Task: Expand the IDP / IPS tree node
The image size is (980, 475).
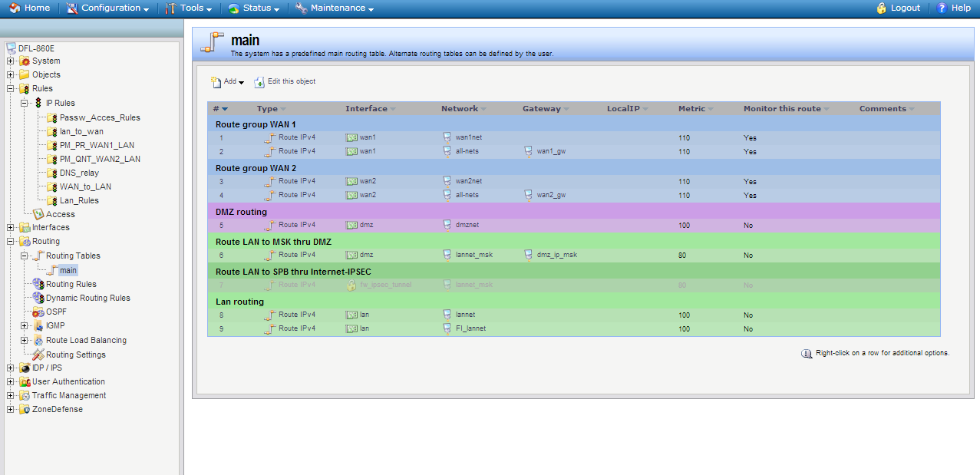Action: [11, 368]
